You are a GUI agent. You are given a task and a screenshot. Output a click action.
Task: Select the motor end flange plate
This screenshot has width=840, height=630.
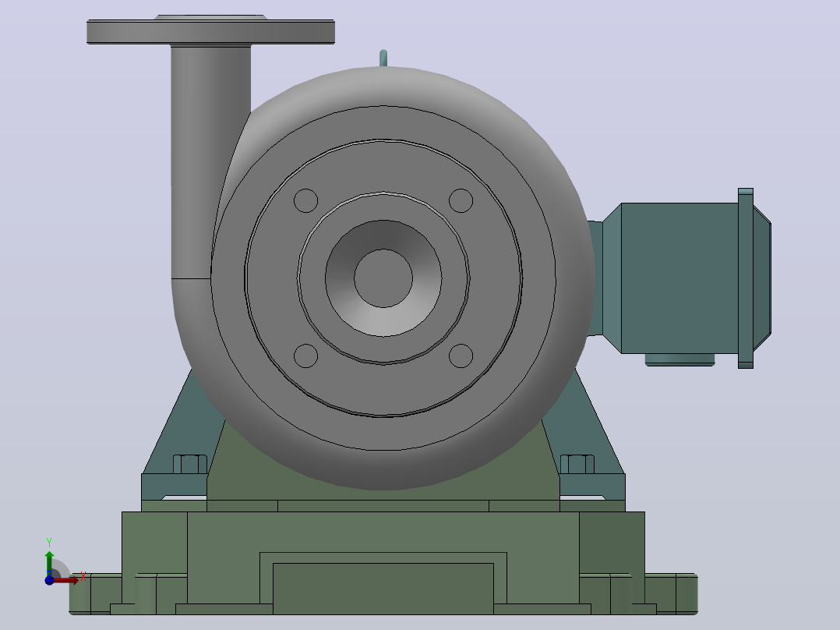746,278
